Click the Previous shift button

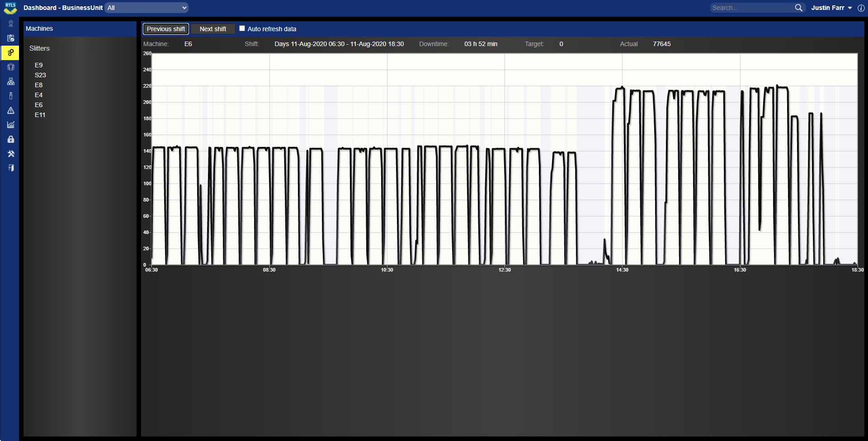(x=166, y=29)
